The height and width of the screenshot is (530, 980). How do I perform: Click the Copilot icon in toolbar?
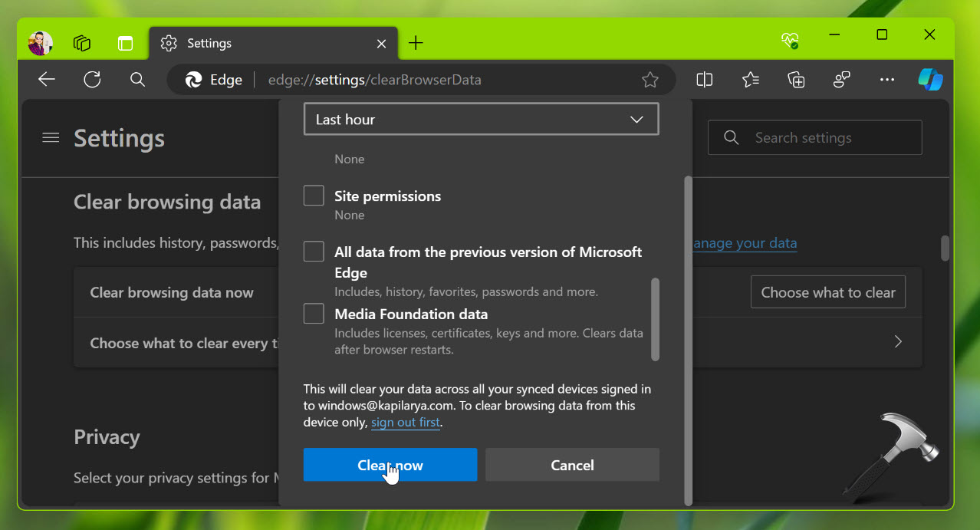tap(930, 80)
